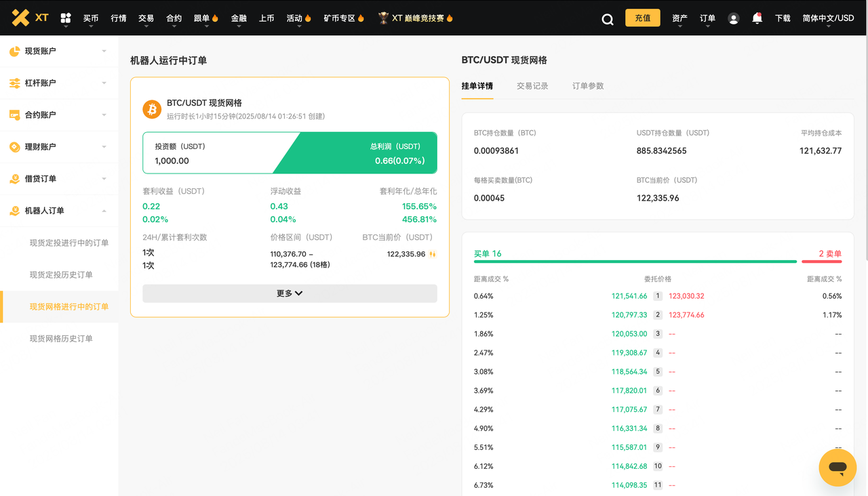Open the chat support bubble

837,468
